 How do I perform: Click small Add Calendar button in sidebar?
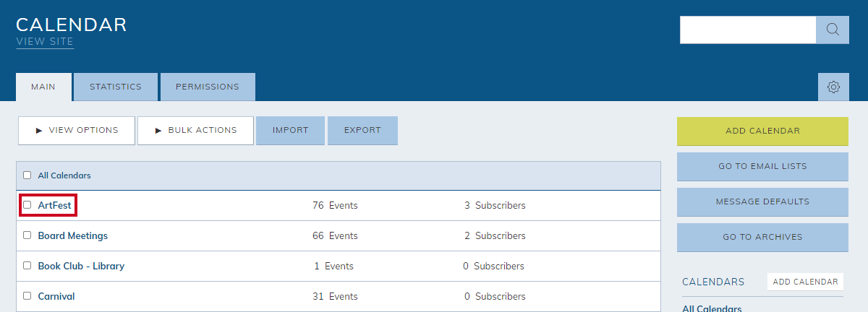coord(805,282)
